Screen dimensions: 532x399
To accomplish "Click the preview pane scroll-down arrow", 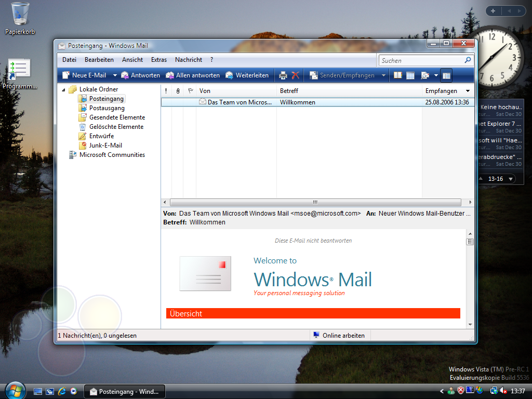I will (x=470, y=325).
